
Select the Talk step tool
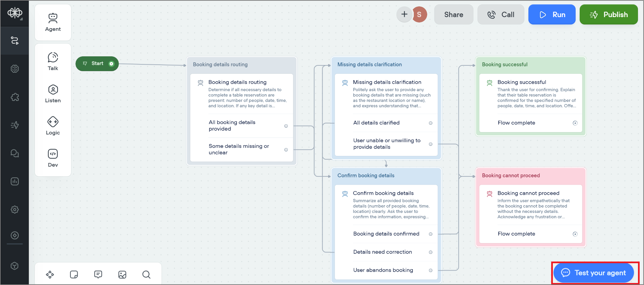coord(53,61)
